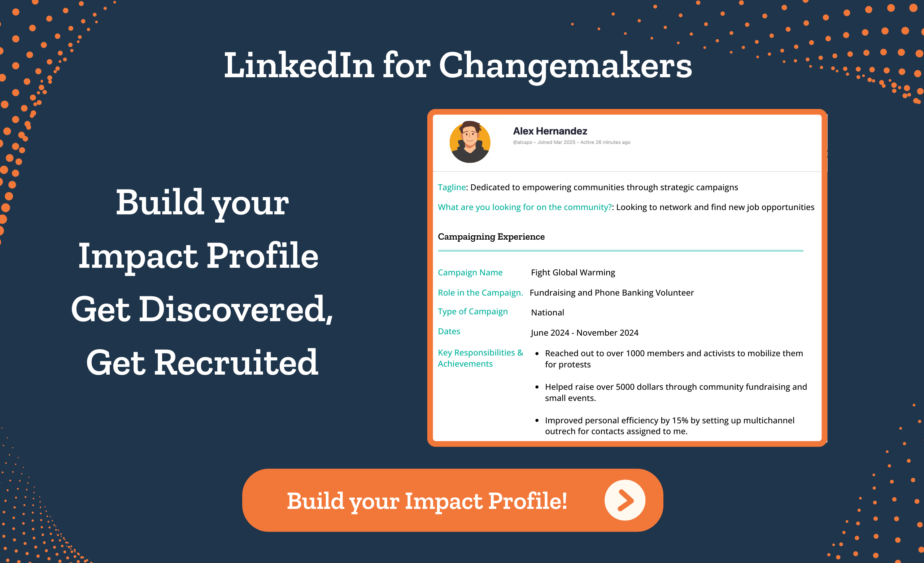Select the Alex Hernandez profile name
This screenshot has height=563, width=924.
click(550, 131)
